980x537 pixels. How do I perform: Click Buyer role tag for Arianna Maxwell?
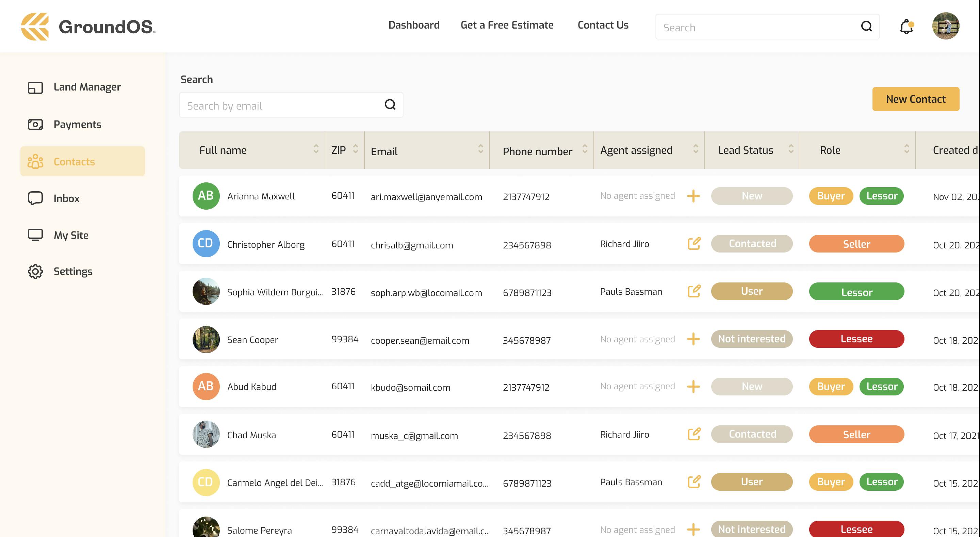click(831, 196)
